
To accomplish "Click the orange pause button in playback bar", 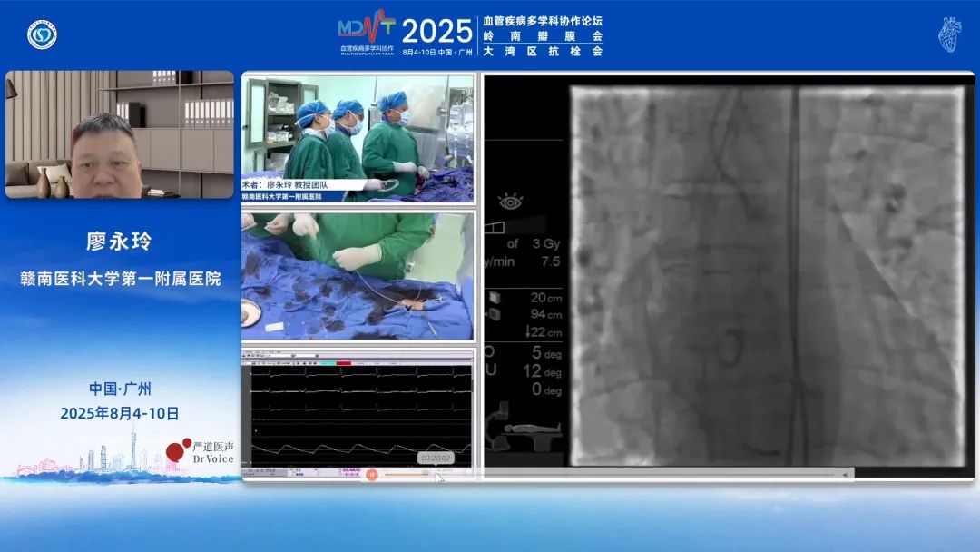I will pos(372,474).
